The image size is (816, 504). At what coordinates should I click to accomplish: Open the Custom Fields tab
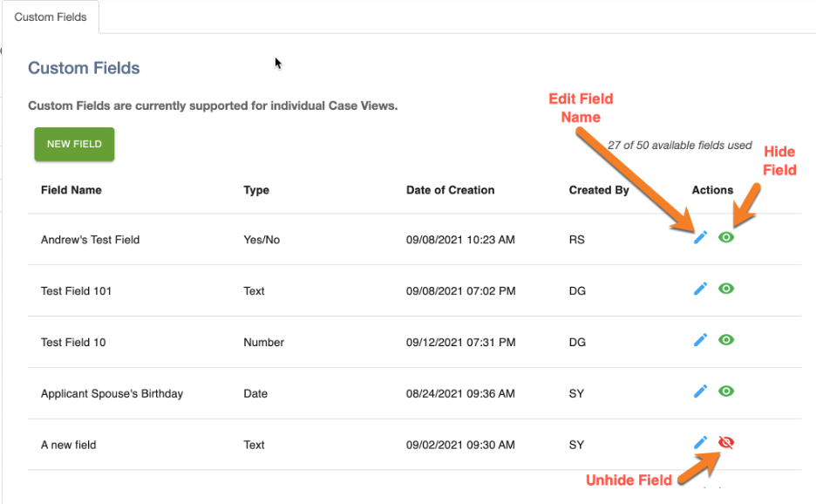51,17
